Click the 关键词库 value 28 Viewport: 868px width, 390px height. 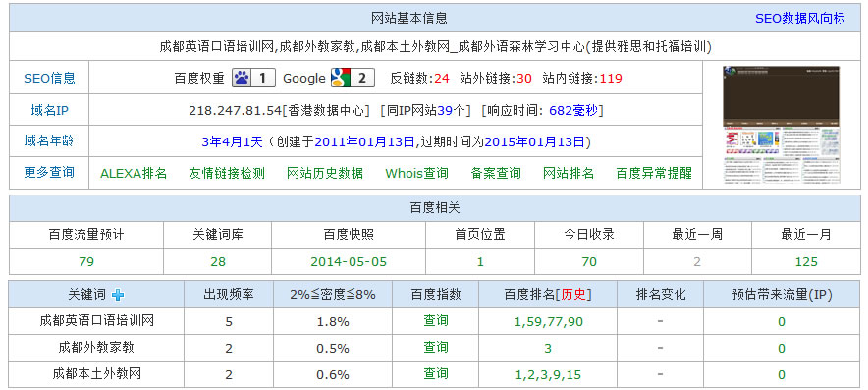(218, 262)
